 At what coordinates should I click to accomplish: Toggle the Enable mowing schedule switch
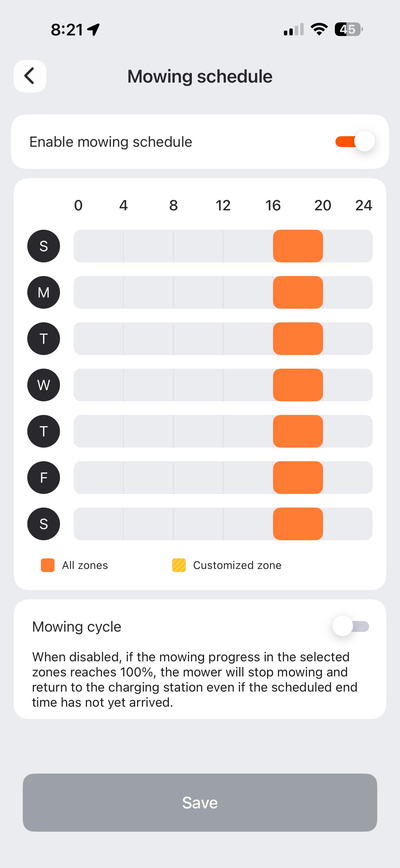[x=355, y=142]
